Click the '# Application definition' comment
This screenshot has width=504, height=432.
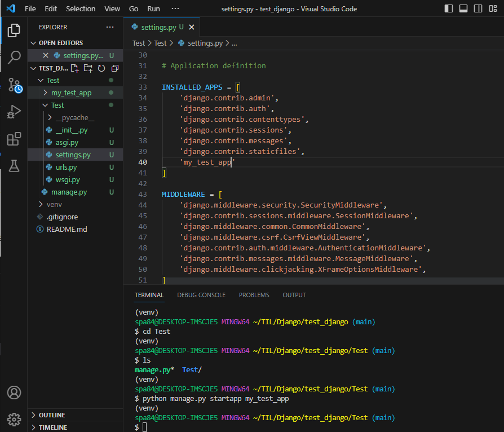coord(214,65)
